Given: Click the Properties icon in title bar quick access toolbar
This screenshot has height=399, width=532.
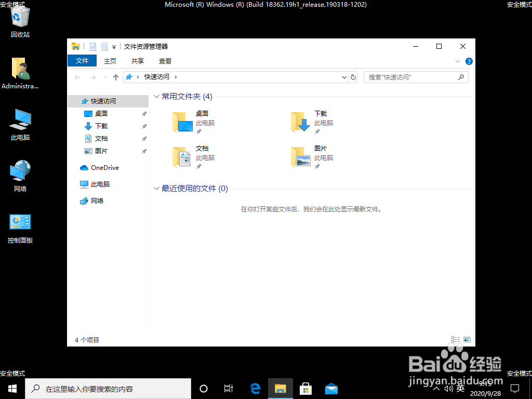Looking at the screenshot, I should click(x=93, y=46).
